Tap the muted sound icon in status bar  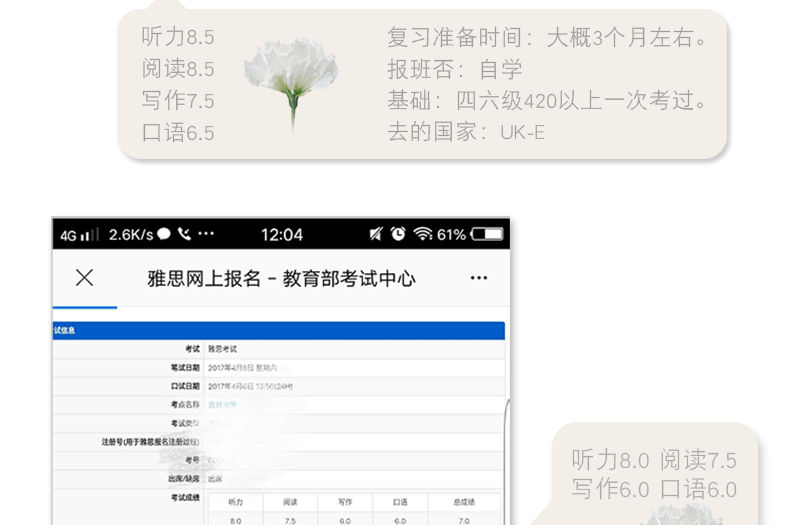point(376,234)
